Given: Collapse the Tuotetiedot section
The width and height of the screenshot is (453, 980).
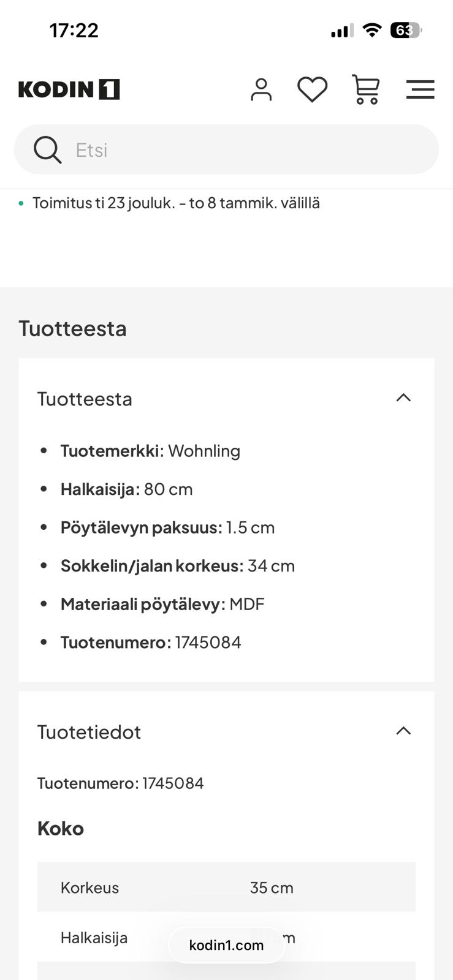Looking at the screenshot, I should point(403,731).
